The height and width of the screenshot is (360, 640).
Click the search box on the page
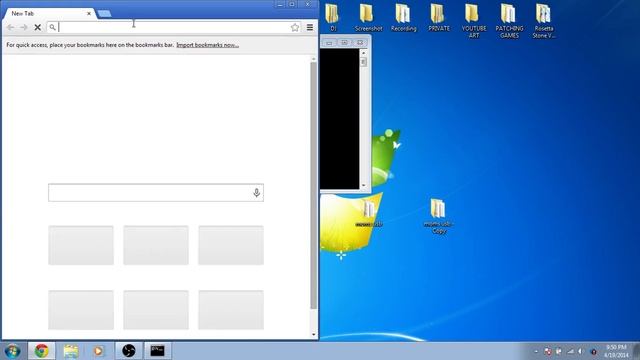[x=156, y=193]
